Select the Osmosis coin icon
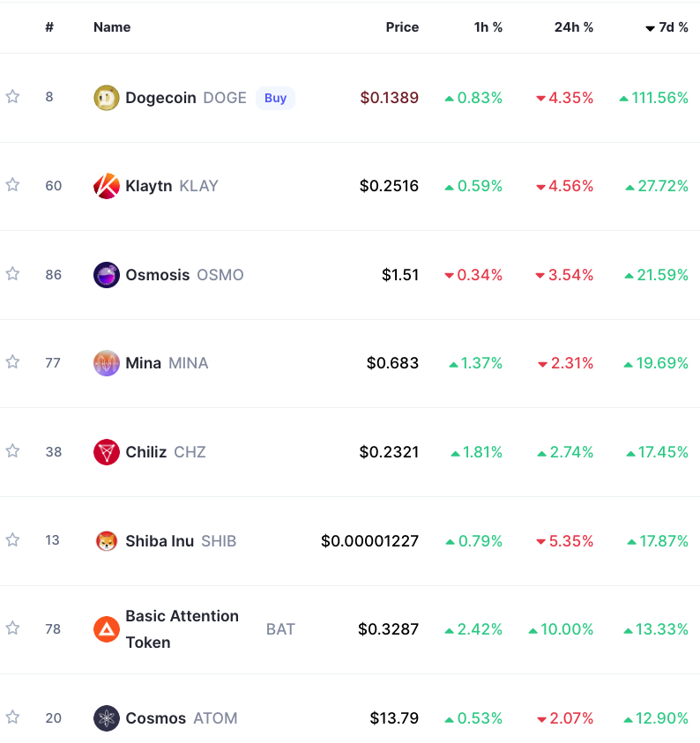Viewport: 700px width, 743px height. [x=107, y=275]
